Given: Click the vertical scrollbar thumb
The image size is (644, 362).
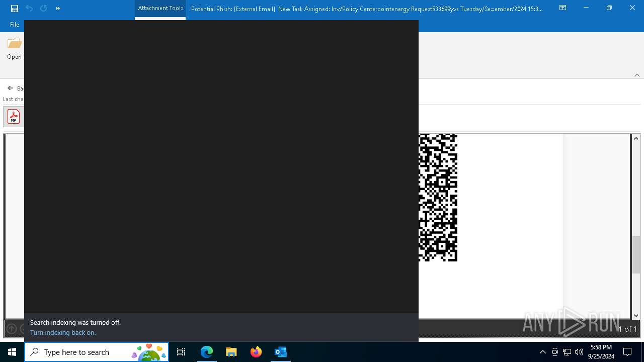Looking at the screenshot, I should tap(636, 254).
